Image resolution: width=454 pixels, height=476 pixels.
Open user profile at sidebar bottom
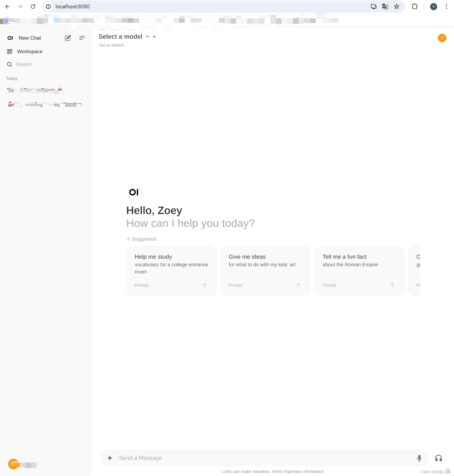[x=22, y=464]
